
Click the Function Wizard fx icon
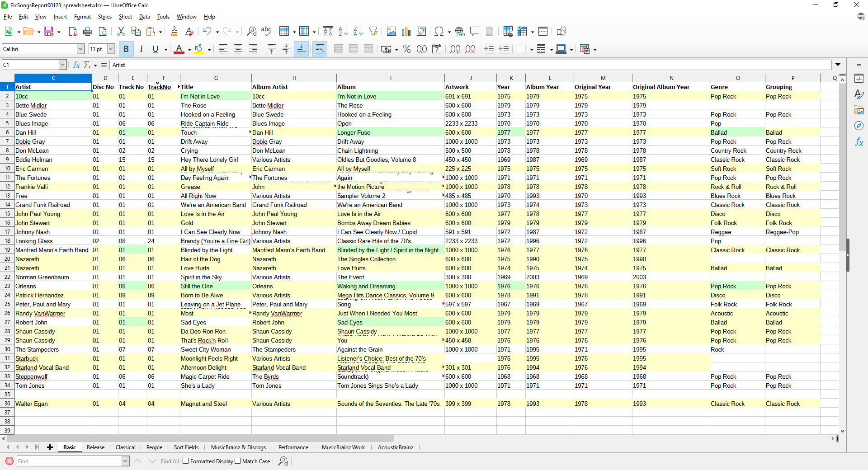[x=76, y=65]
